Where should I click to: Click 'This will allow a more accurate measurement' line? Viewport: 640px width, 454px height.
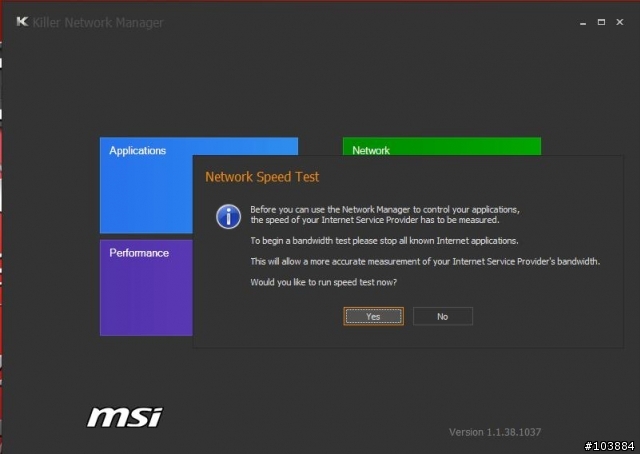pyautogui.click(x=425, y=261)
